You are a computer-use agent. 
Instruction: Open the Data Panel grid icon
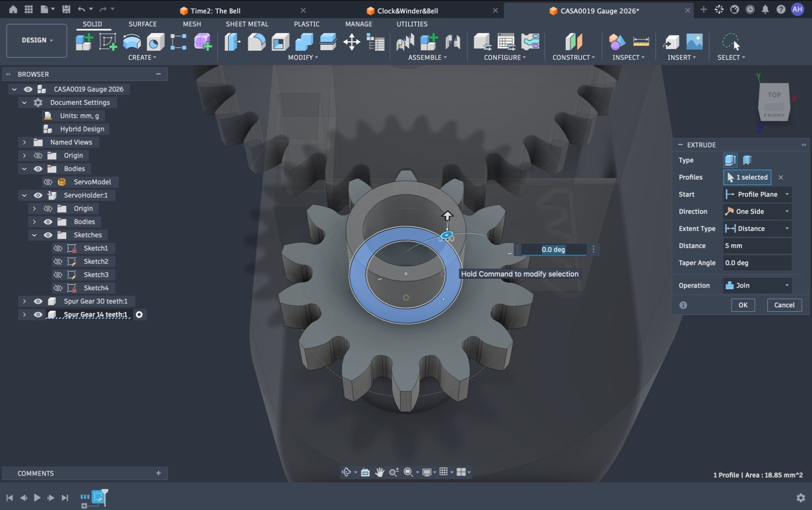[x=28, y=9]
